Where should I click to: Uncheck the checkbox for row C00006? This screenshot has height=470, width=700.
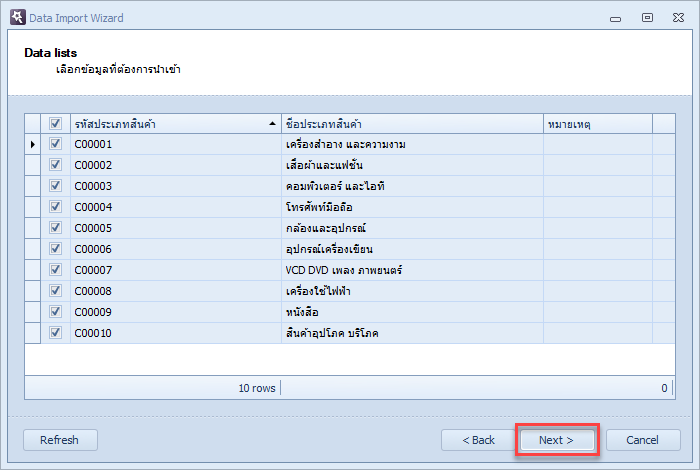coord(55,249)
